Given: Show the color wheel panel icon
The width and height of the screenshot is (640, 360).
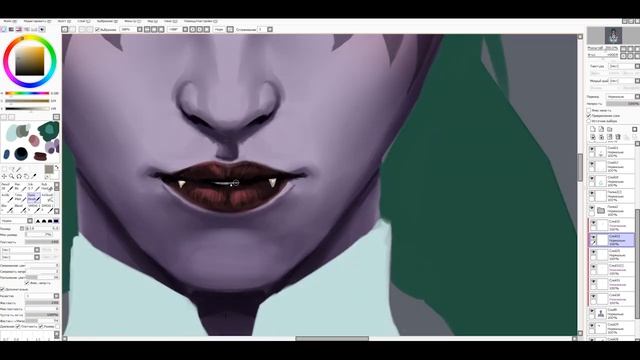Looking at the screenshot, I should pyautogui.click(x=4, y=29).
